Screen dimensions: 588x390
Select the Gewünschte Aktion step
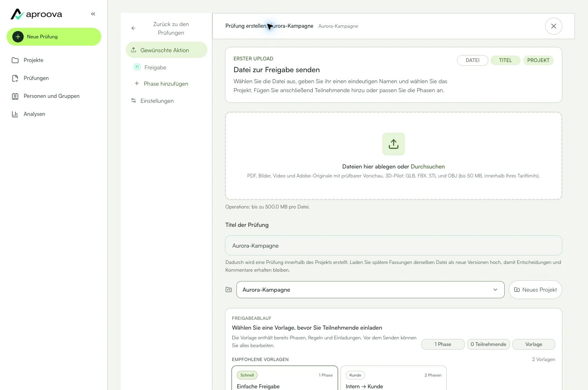[x=167, y=50]
